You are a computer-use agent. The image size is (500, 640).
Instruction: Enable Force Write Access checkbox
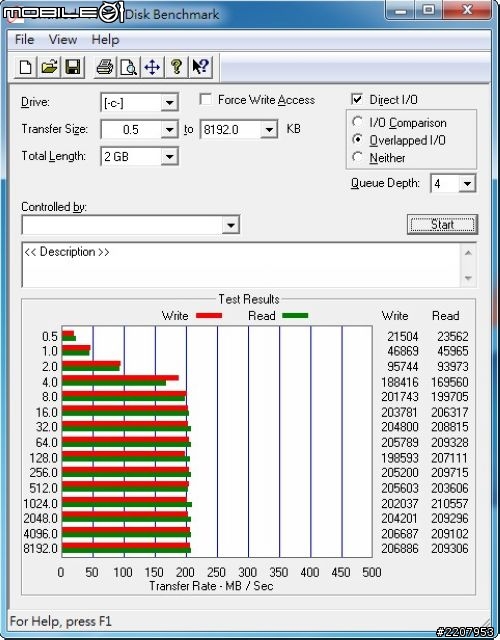[x=206, y=99]
